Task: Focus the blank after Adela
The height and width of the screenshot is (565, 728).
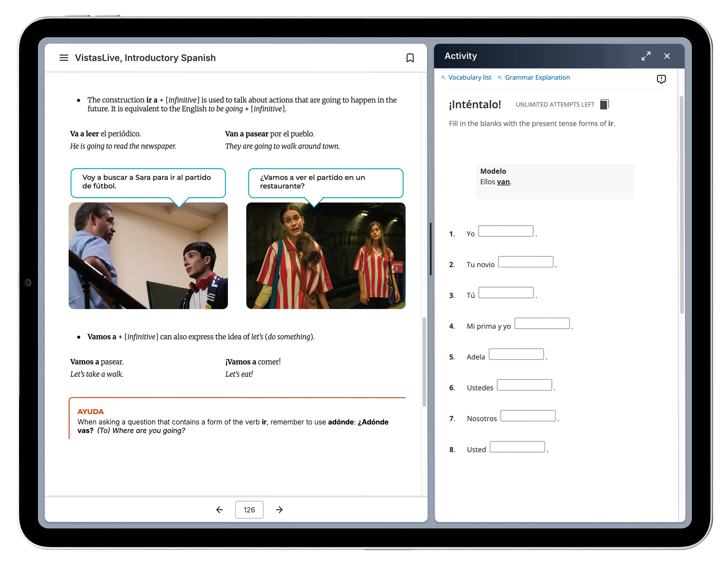Action: pos(516,354)
